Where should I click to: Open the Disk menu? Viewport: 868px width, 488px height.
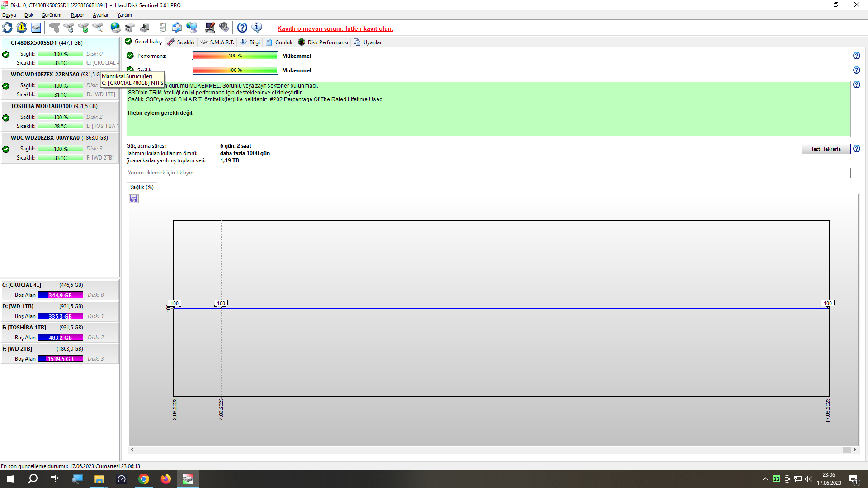click(x=28, y=15)
